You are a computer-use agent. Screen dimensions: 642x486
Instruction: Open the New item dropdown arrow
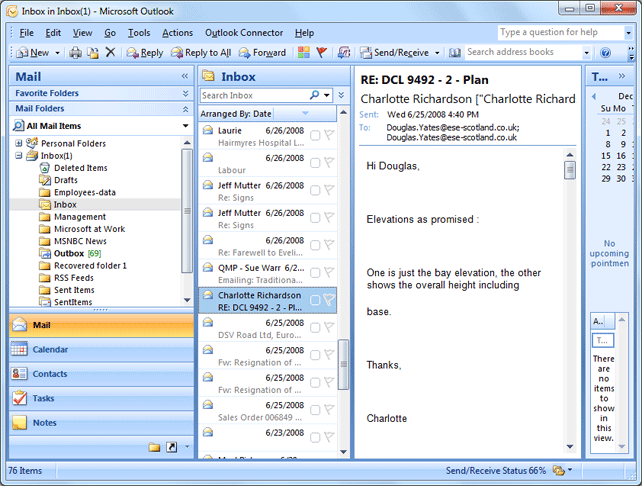[57, 53]
